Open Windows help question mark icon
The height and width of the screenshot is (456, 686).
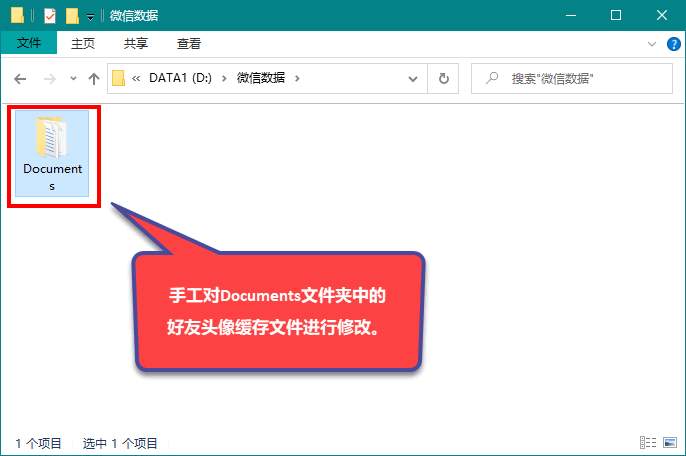pos(673,44)
